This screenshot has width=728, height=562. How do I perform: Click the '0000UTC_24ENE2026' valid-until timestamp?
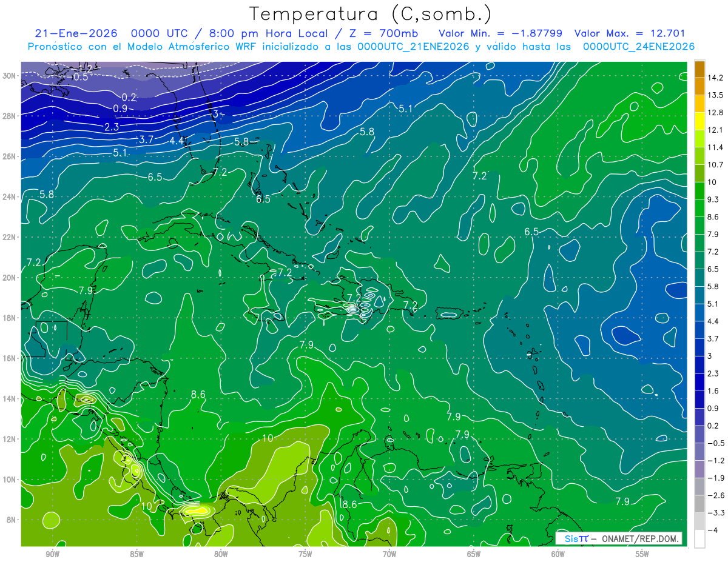[x=639, y=47]
